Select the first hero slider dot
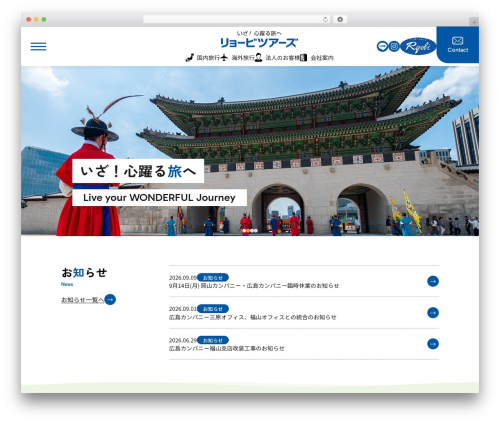 pos(244,231)
